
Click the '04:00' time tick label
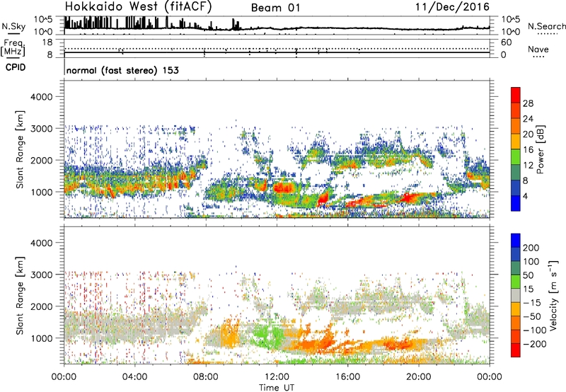point(135,377)
